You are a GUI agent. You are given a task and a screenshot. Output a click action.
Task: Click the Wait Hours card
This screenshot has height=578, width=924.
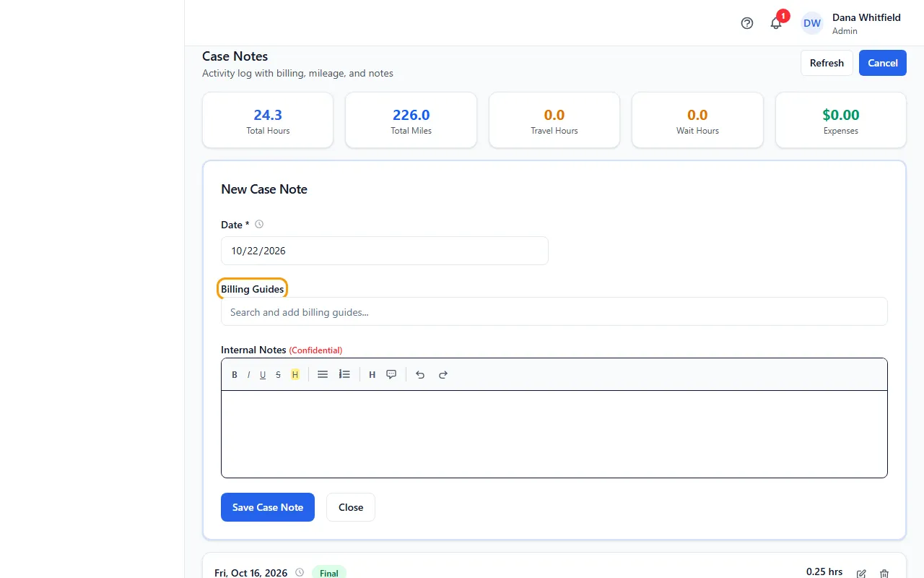697,120
